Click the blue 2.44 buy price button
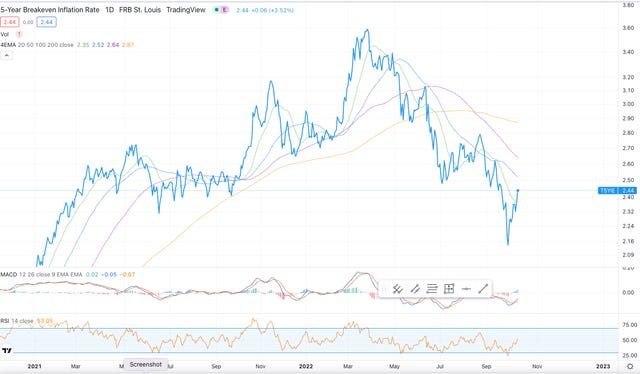 47,22
